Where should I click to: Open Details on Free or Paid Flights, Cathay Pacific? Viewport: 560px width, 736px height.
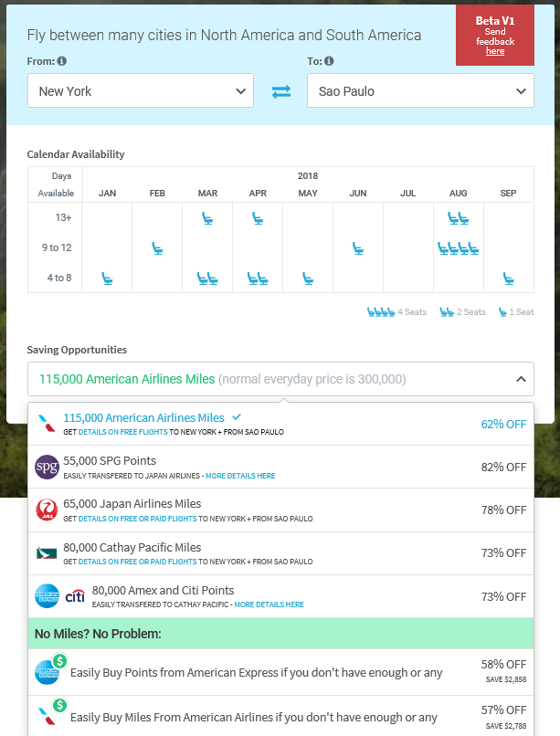coord(138,562)
